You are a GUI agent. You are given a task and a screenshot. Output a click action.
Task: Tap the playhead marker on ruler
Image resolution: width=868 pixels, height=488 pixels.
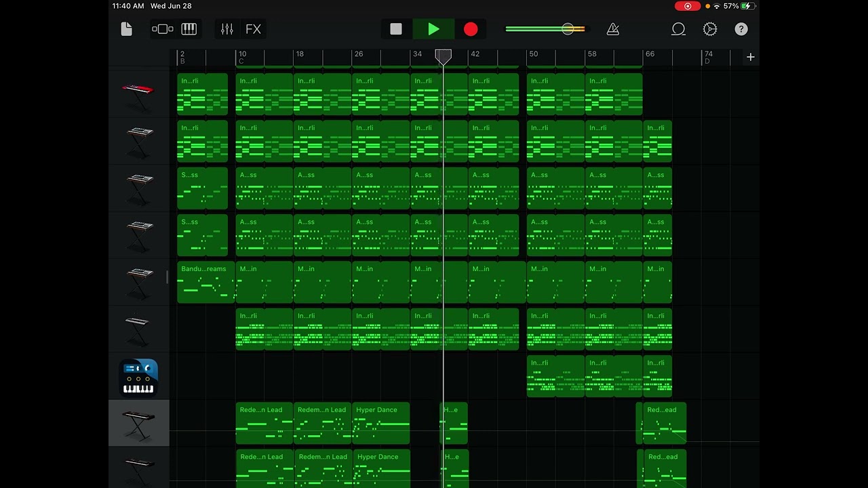pos(443,57)
